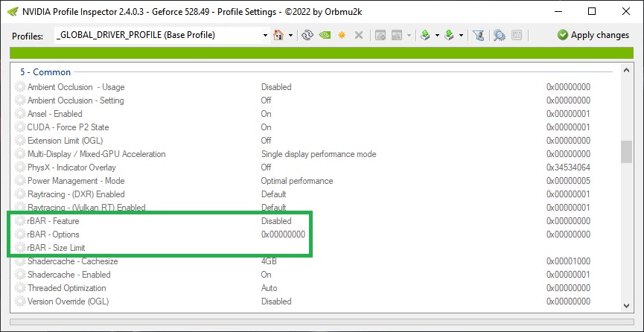The width and height of the screenshot is (644, 332).
Task: Click Optimal performance value for Power Management
Action: click(x=297, y=181)
